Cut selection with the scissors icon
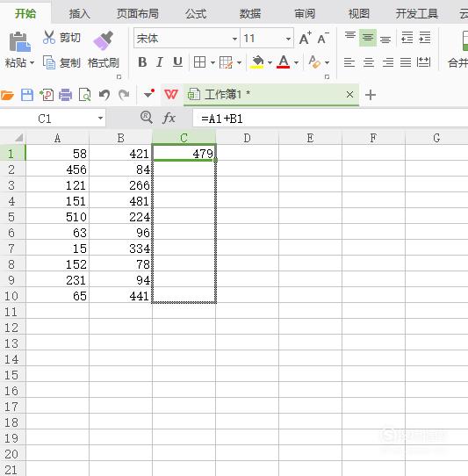 pyautogui.click(x=49, y=38)
